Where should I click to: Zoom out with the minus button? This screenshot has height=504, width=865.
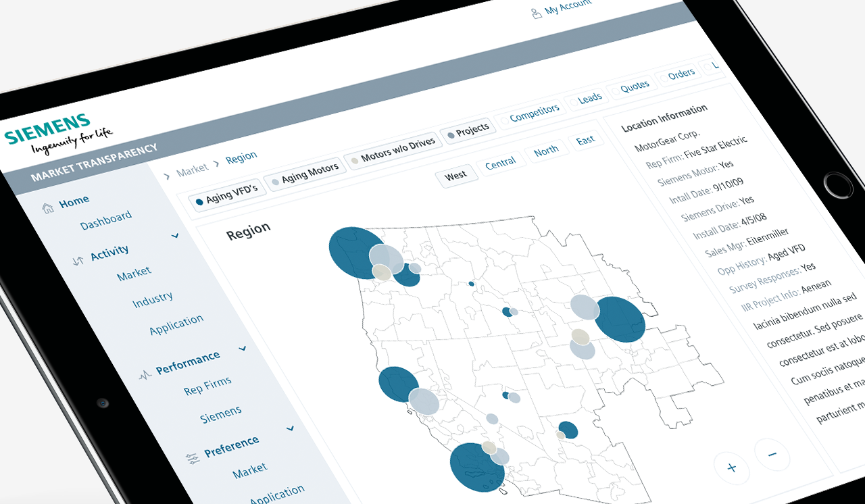pos(772,454)
